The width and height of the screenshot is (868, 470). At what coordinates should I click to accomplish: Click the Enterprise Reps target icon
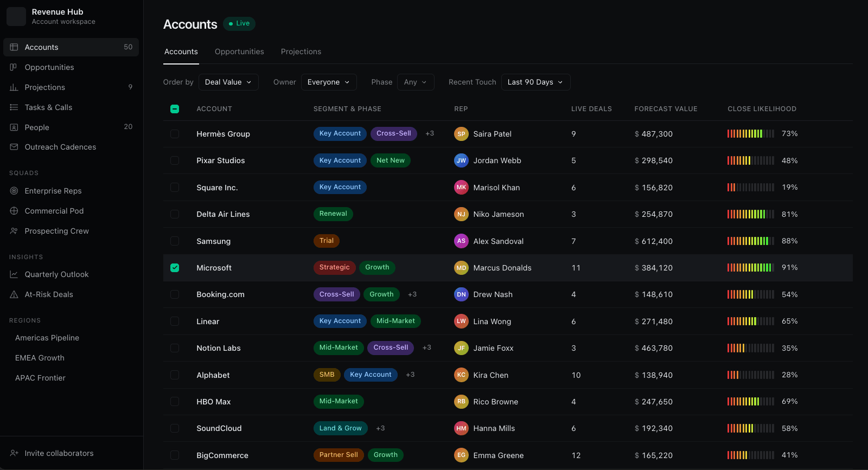tap(14, 191)
